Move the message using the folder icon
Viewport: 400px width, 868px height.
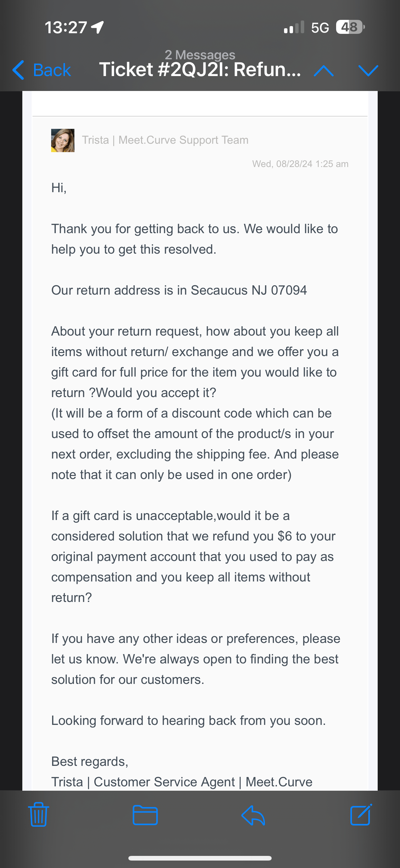pos(145,815)
